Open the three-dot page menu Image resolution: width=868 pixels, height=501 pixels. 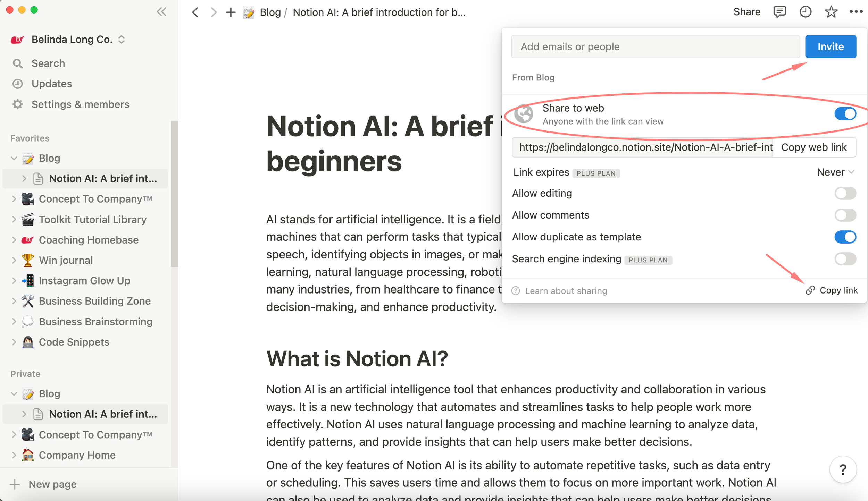856,12
